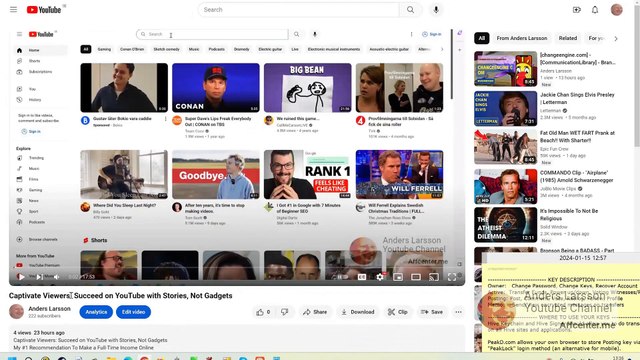Click '4 views 23 hours ago' in description
The width and height of the screenshot is (640, 360).
click(39, 333)
